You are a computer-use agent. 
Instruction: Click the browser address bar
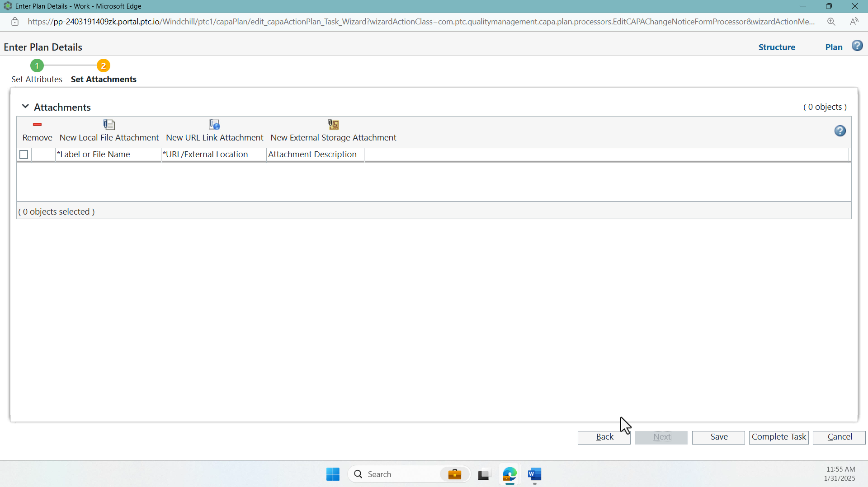(x=407, y=21)
